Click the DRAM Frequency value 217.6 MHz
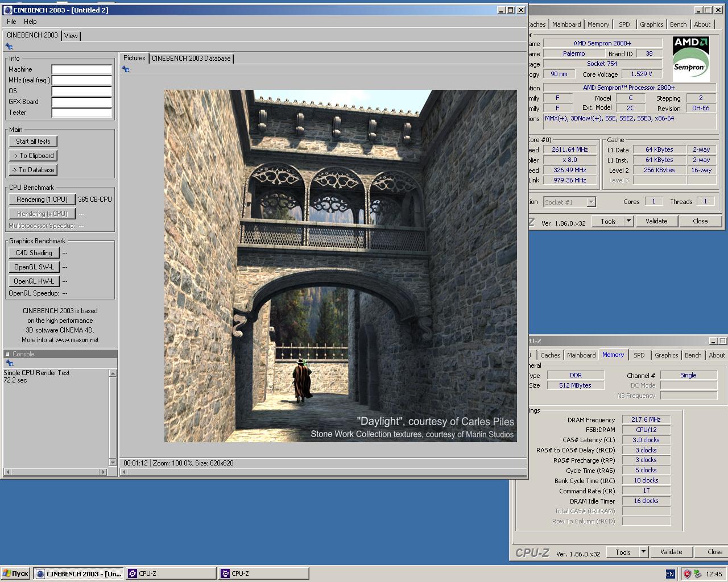728x582 pixels. click(646, 419)
